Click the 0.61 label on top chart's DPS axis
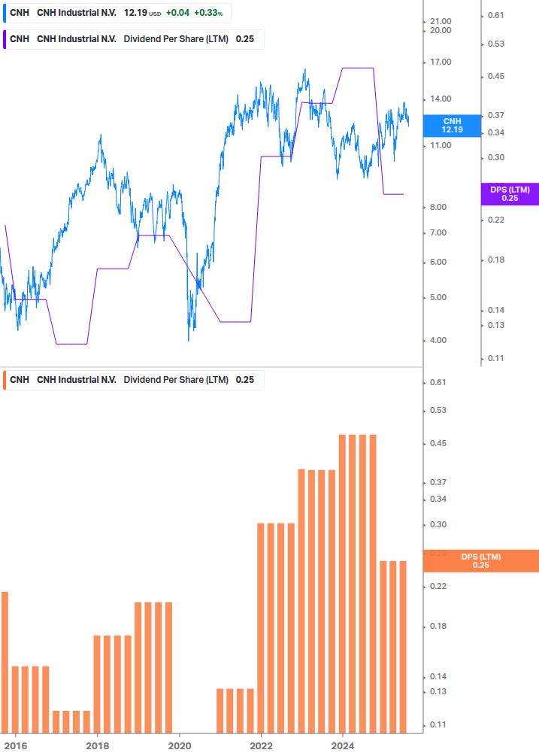 click(496, 16)
